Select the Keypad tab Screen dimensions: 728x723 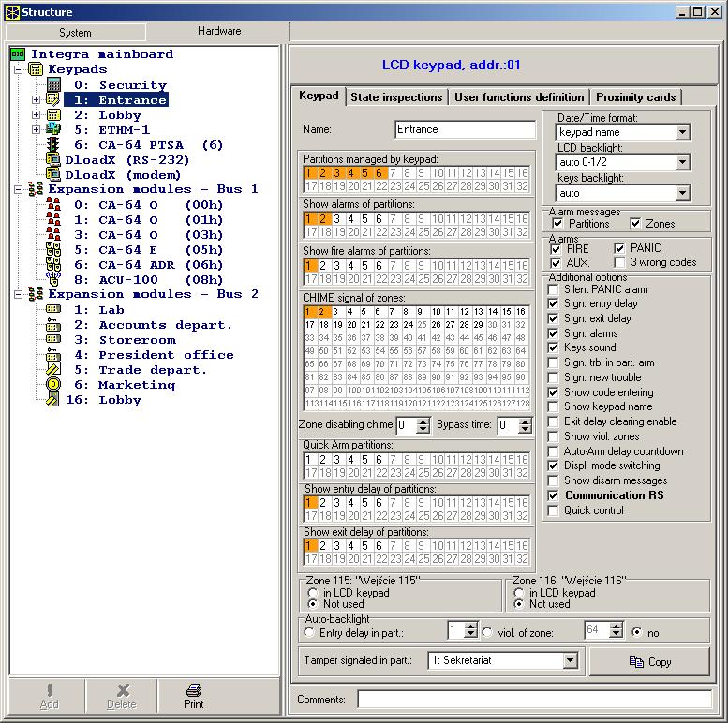tap(319, 96)
